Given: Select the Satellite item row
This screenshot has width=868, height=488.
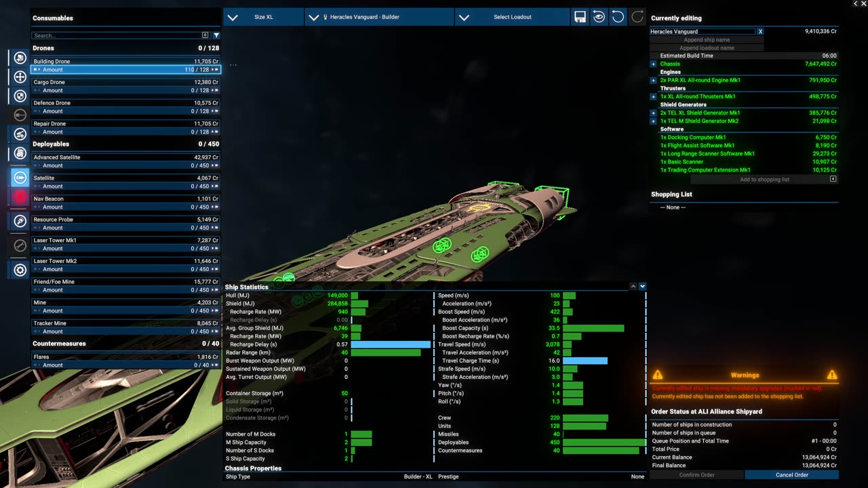Looking at the screenshot, I should point(125,178).
